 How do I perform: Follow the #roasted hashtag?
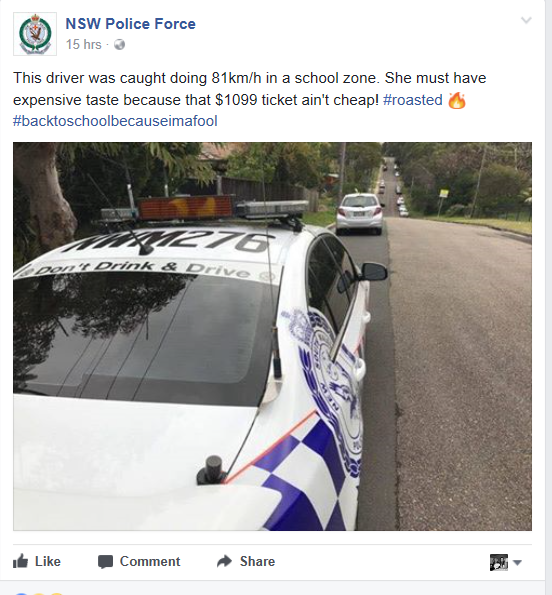pos(413,100)
